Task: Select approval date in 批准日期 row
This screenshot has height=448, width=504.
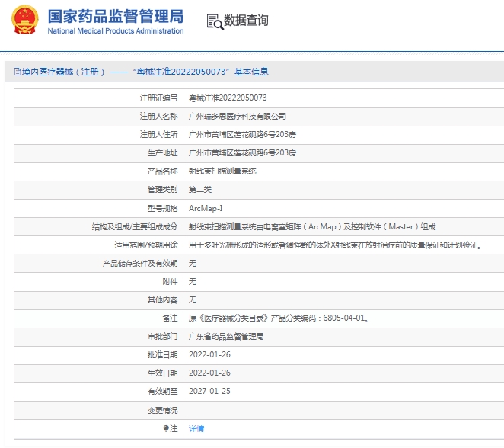Action: click(x=209, y=355)
